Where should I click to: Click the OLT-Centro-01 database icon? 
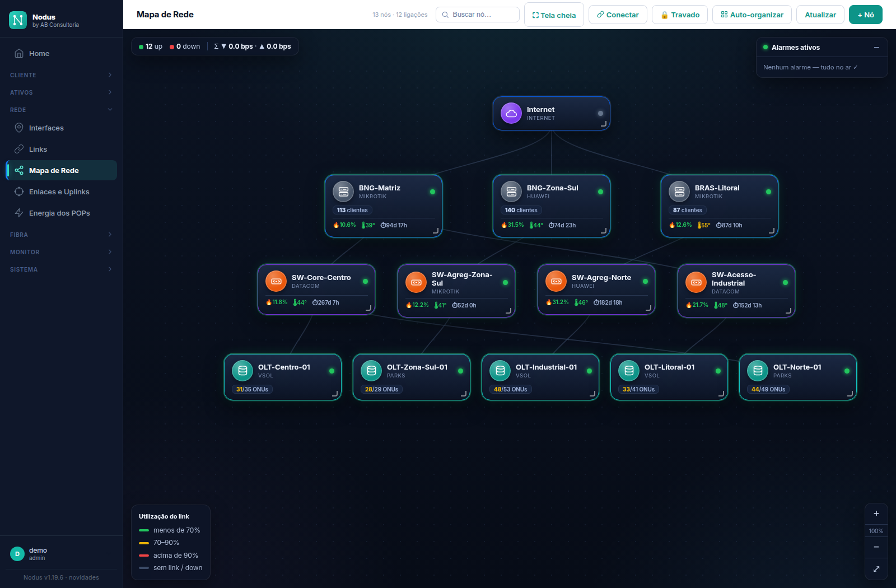tap(242, 371)
